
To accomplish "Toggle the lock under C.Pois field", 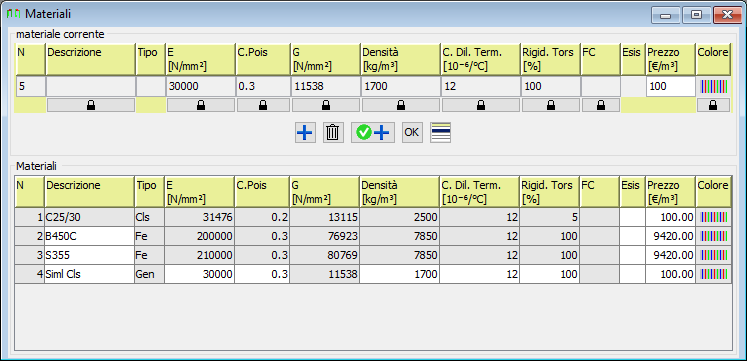I will pos(263,105).
